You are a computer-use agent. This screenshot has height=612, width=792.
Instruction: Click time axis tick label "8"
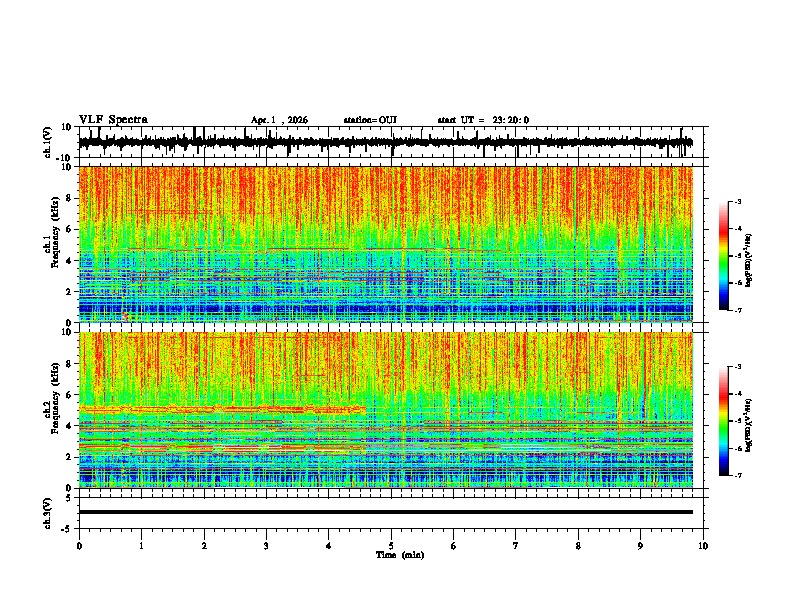pyautogui.click(x=578, y=546)
